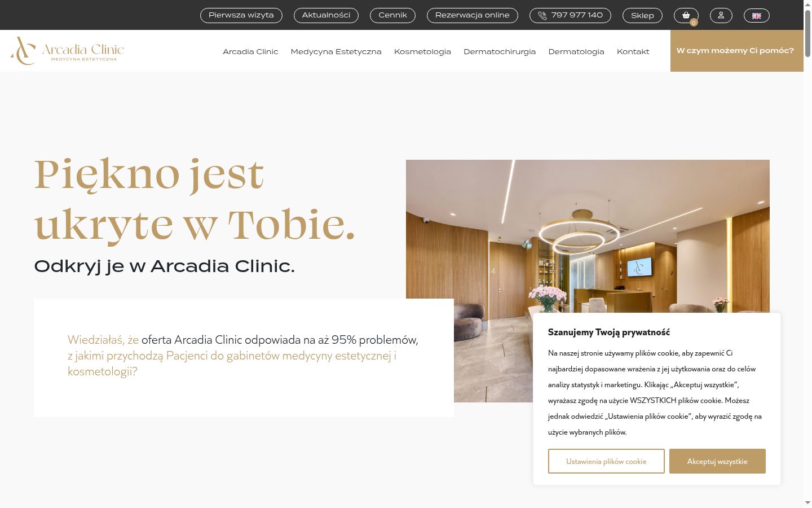Open the Kosmetologia menu

click(x=422, y=51)
